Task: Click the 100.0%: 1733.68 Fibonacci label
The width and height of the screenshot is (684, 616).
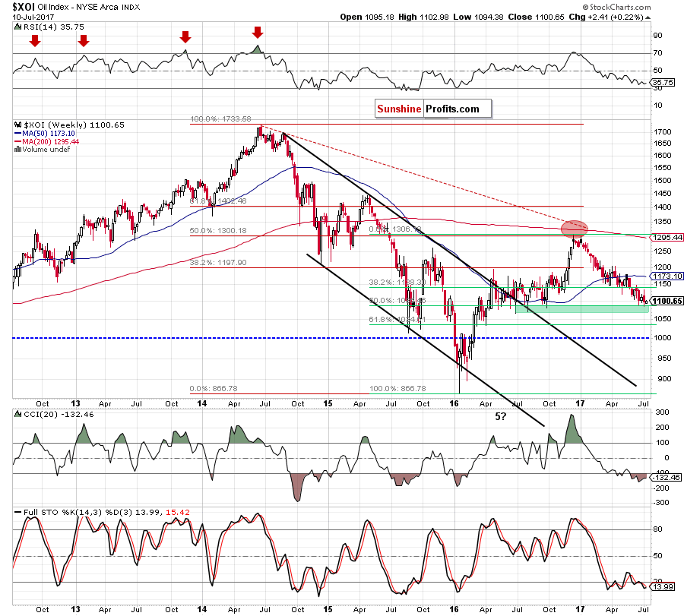Action: coord(220,119)
